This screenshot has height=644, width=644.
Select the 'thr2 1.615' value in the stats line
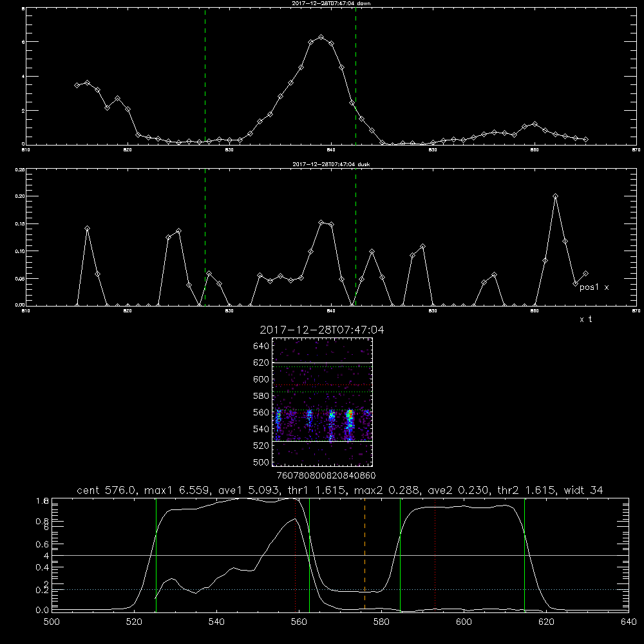(x=526, y=490)
